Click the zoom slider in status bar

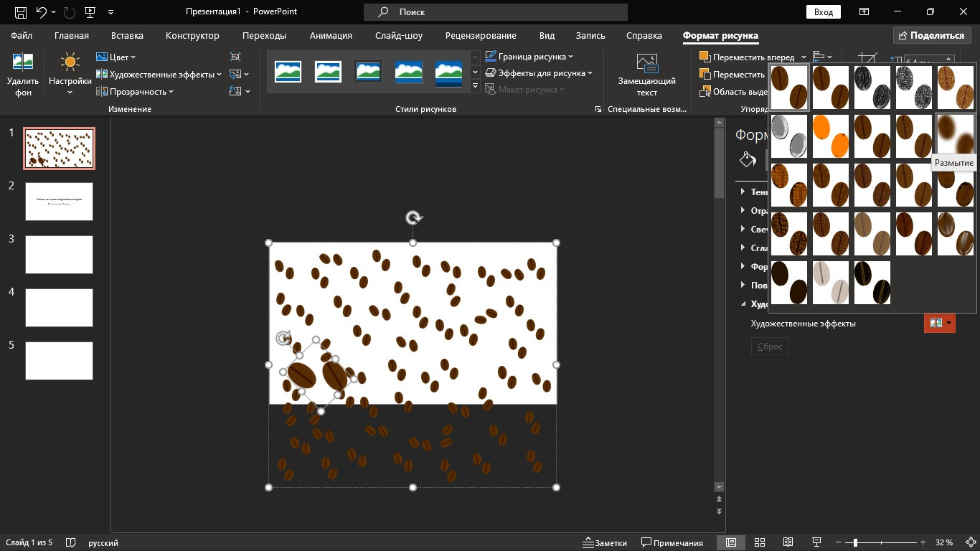tap(854, 542)
